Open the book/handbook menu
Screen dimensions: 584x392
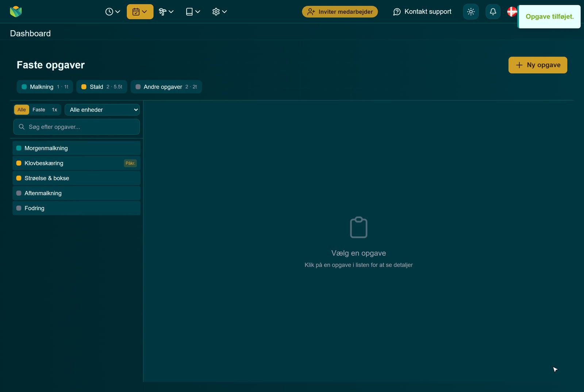click(193, 12)
